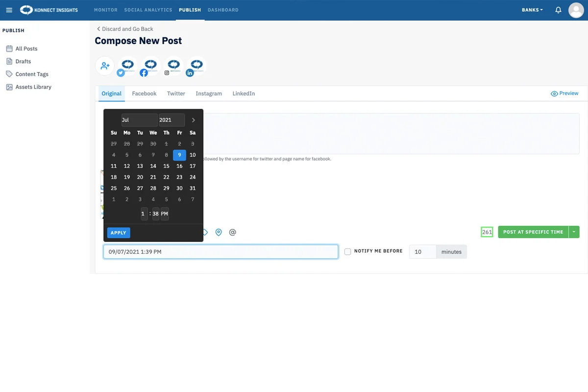Screen dimensions: 588x392
Task: Click the tag icon beside Content Tags
Action: tap(9, 74)
